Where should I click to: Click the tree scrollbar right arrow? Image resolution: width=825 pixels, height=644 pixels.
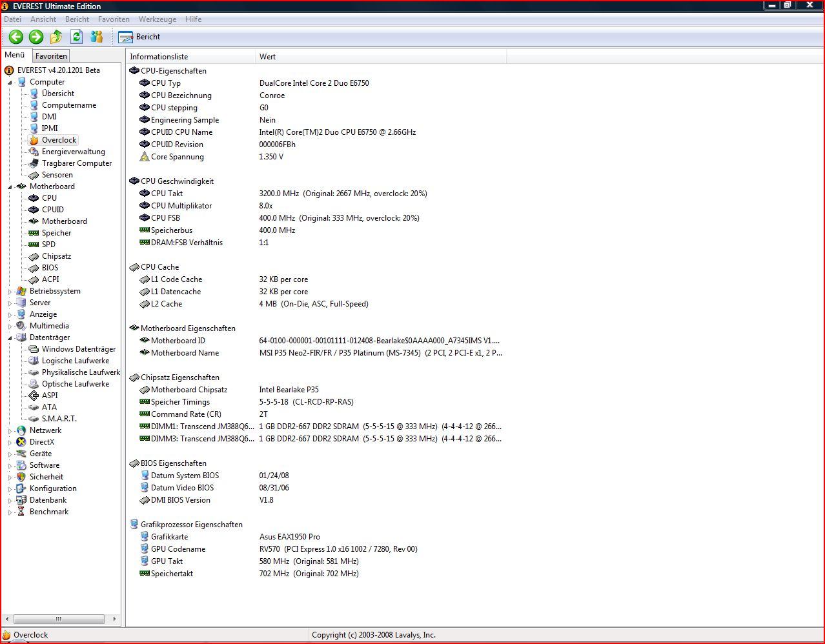pyautogui.click(x=114, y=619)
